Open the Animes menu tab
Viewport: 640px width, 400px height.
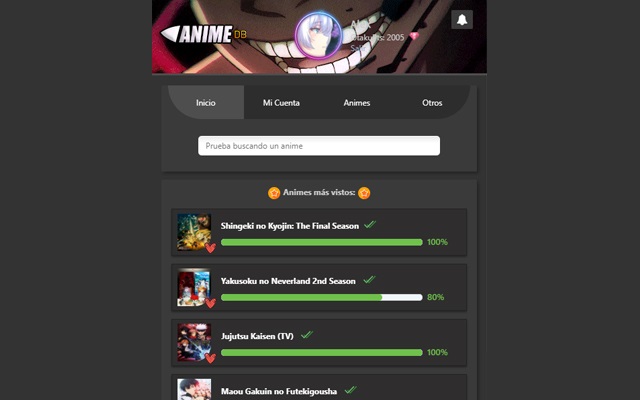coord(357,102)
